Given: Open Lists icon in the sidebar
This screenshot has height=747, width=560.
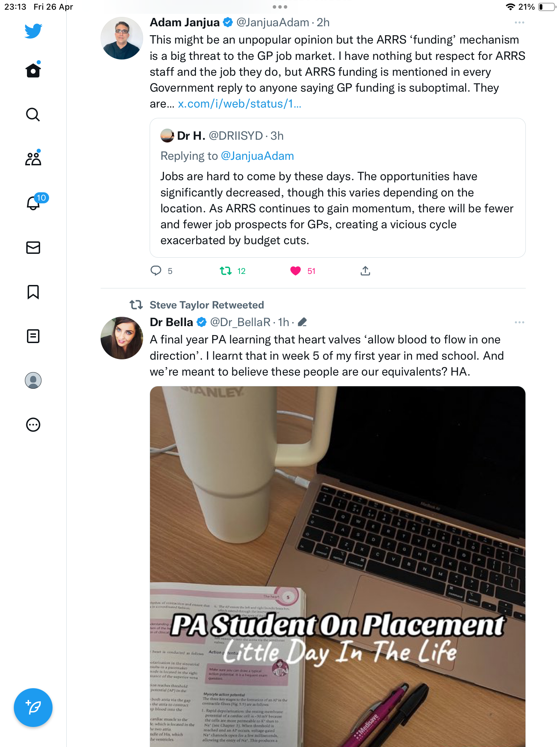Looking at the screenshot, I should (x=33, y=336).
